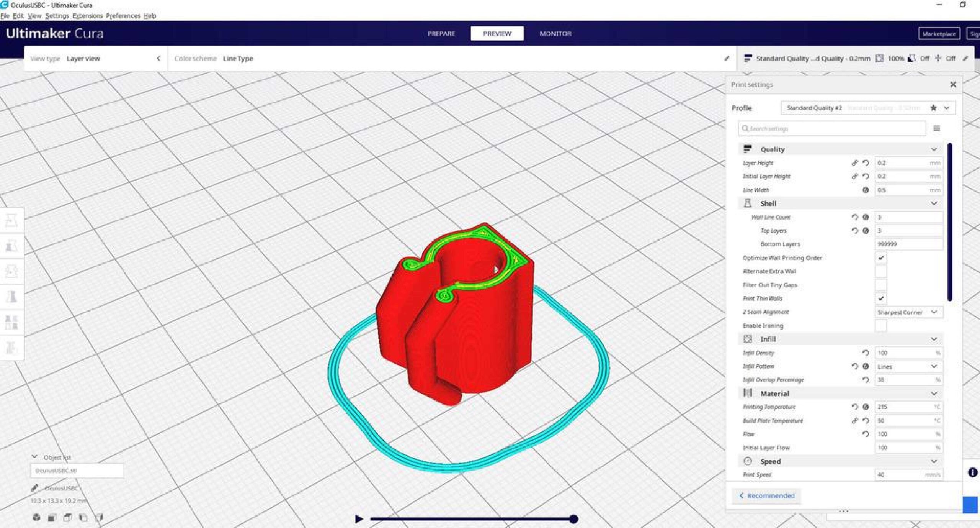Open the Infill Pattern dropdown
Viewport: 980px width, 528px height.
tap(909, 366)
